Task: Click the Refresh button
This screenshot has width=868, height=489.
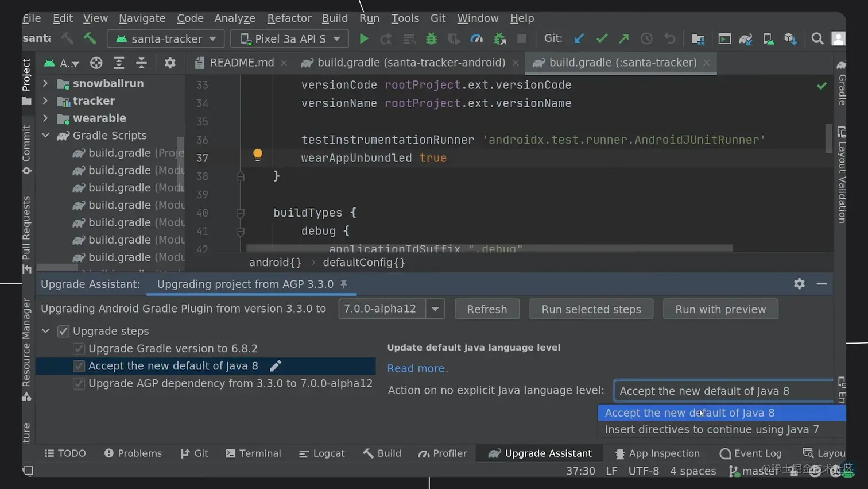Action: click(487, 309)
